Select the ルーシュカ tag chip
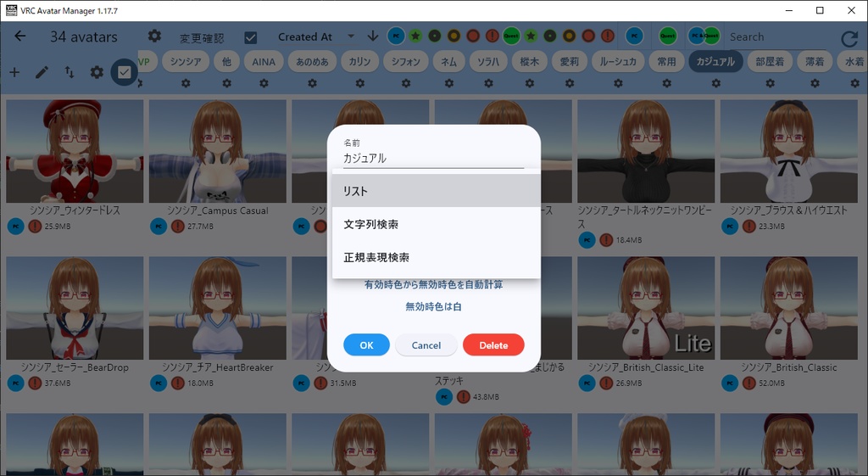The image size is (868, 476). click(x=618, y=61)
